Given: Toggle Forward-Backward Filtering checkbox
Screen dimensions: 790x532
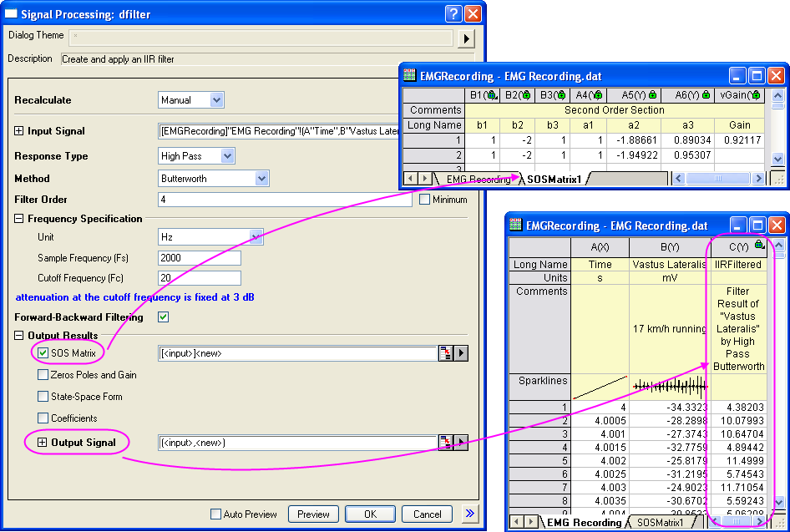Looking at the screenshot, I should [x=164, y=317].
